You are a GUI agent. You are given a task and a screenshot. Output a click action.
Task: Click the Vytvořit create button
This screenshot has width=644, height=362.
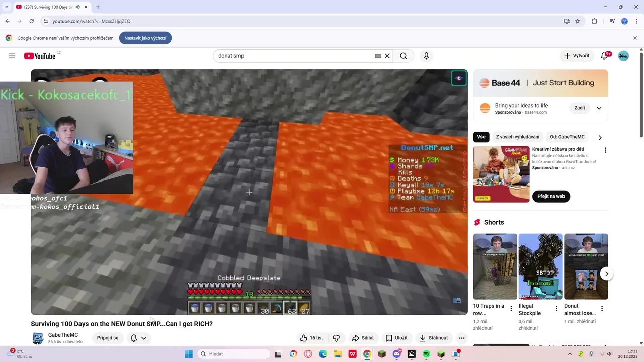point(577,56)
